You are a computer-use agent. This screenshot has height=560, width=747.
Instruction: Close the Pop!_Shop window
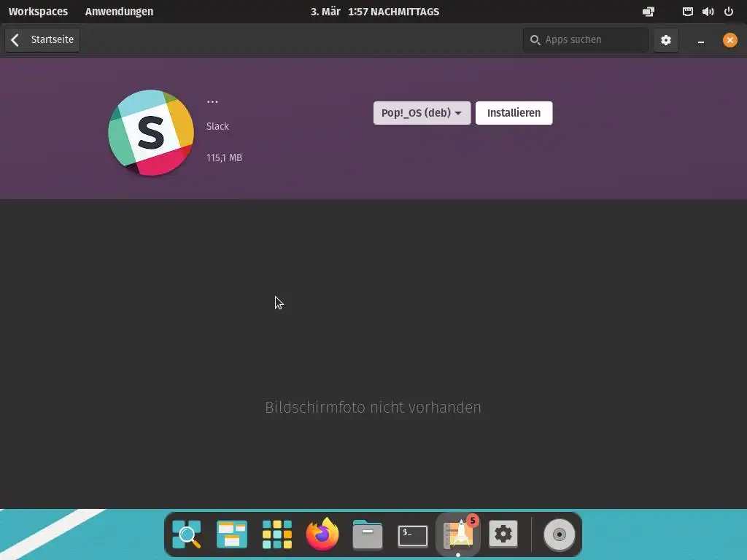[729, 40]
